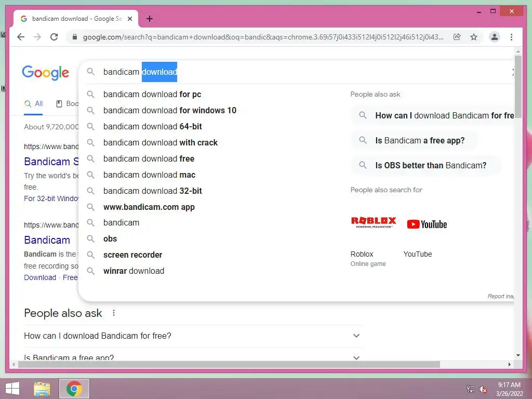Click 'How can I download Bandicam for free' chip

click(433, 115)
